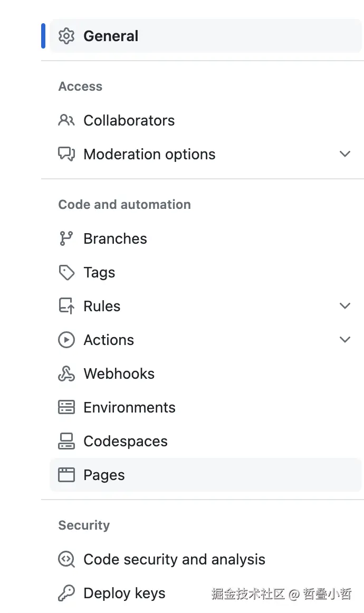
Task: Open the Code security and analysis text
Action: coord(174,559)
